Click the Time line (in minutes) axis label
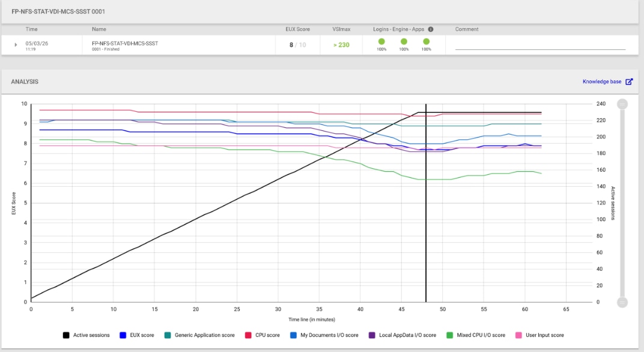 click(x=312, y=320)
